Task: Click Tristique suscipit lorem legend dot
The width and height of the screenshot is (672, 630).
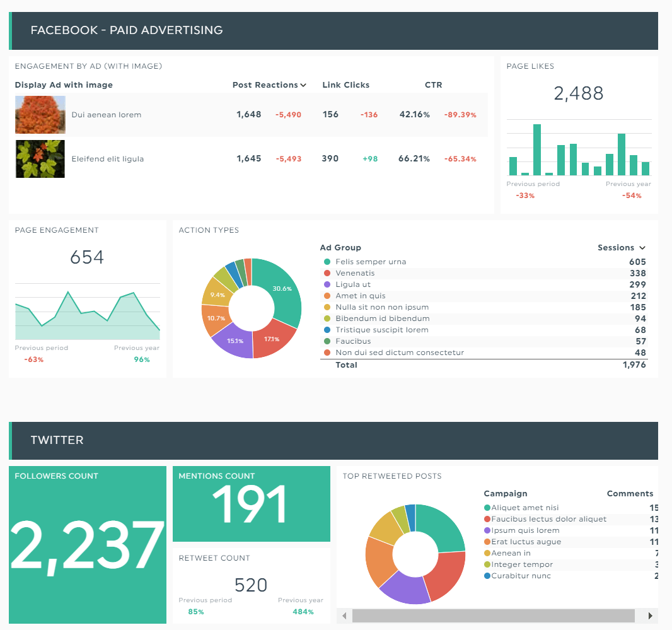Action: 327,330
